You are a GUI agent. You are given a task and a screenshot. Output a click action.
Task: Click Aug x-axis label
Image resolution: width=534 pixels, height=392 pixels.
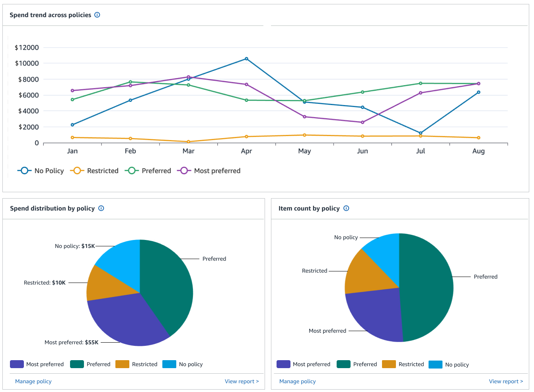(x=478, y=151)
